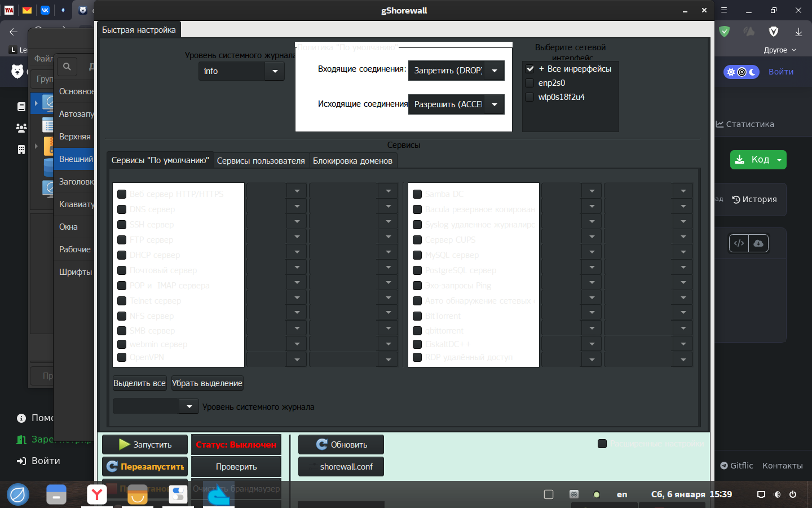Open the leaf-globe browser icon in the dock
The height and width of the screenshot is (508, 812).
pyautogui.click(x=18, y=494)
